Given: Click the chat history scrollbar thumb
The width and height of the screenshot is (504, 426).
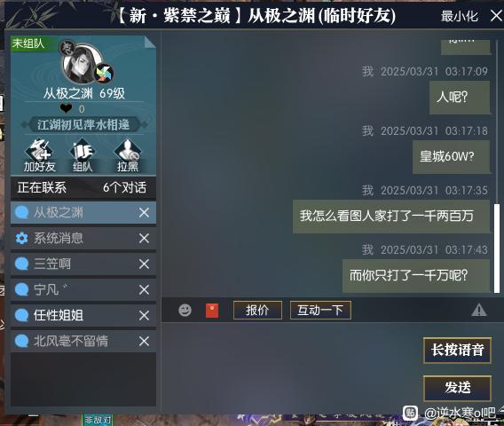Looking at the screenshot, I should click(x=497, y=248).
